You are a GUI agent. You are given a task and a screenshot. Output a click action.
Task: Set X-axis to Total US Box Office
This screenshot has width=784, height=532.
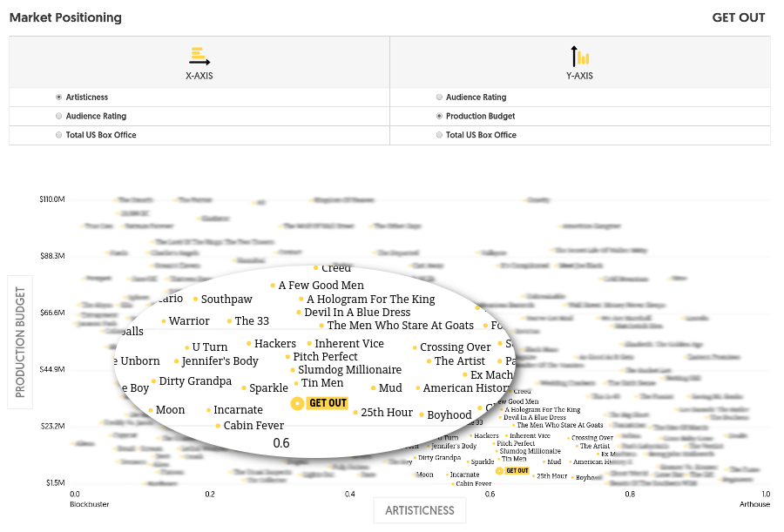pos(58,135)
